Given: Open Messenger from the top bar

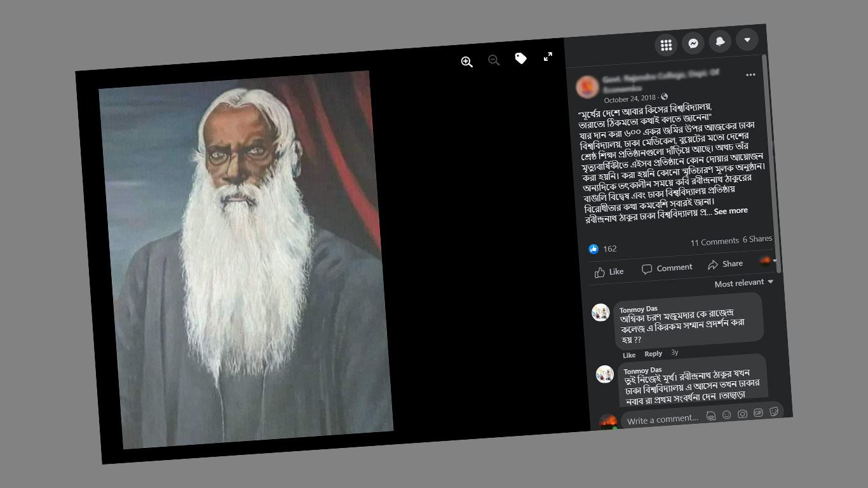Looking at the screenshot, I should tap(693, 43).
